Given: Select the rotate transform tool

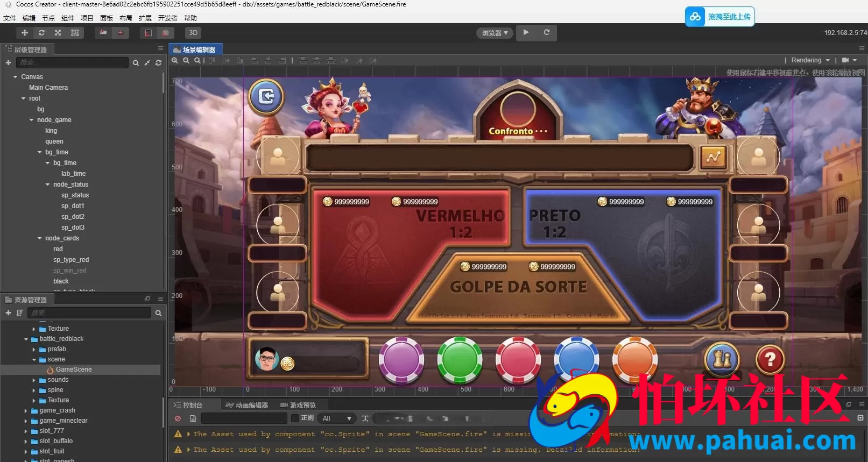Looking at the screenshot, I should (x=41, y=33).
